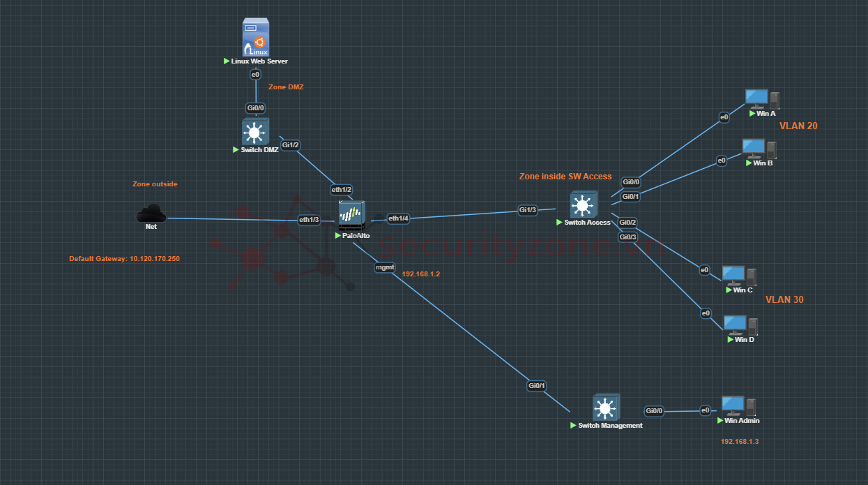Select the Switch Access device icon
Screen dimensions: 868x485
tap(583, 204)
